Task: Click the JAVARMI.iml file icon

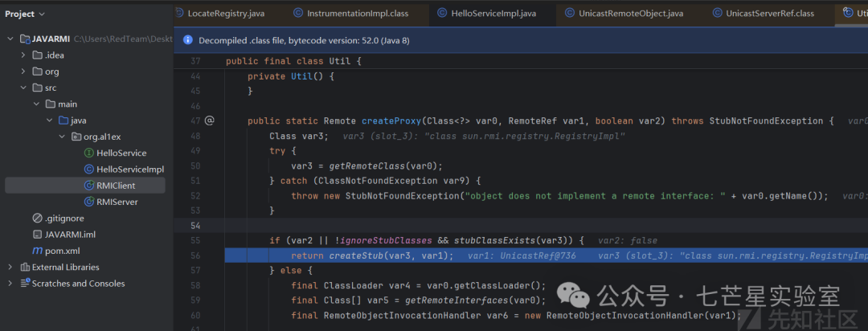Action: point(37,235)
